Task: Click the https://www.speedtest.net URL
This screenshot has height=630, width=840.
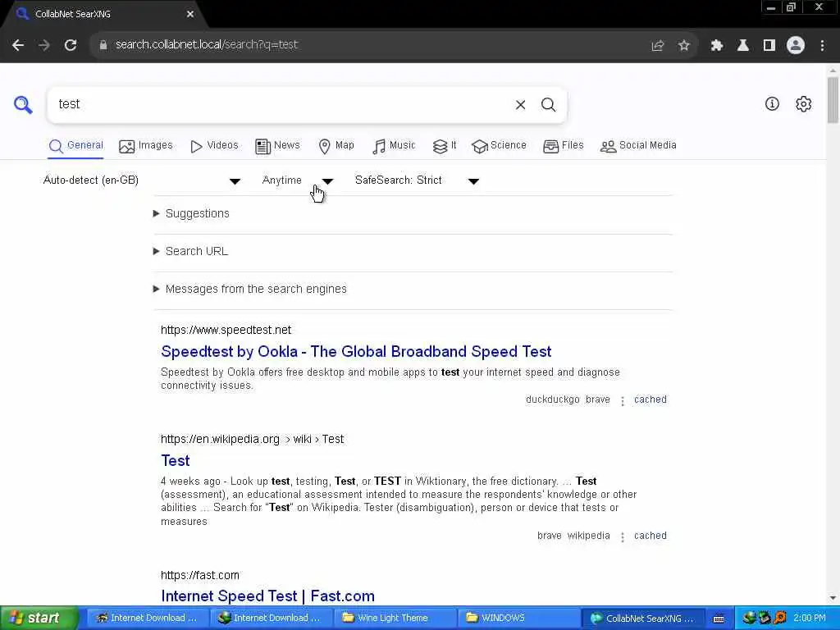Action: coord(226,330)
